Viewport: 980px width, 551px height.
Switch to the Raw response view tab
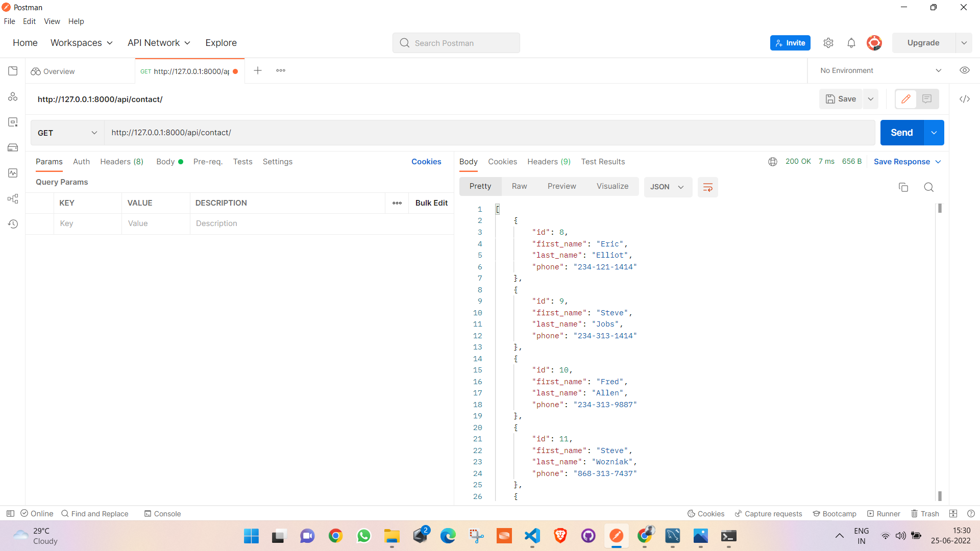tap(519, 186)
